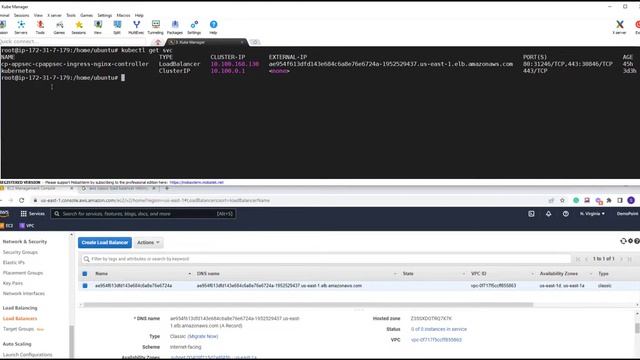Open Placement Groups in the sidebar
Viewport: 640px width, 360px height.
click(23, 273)
